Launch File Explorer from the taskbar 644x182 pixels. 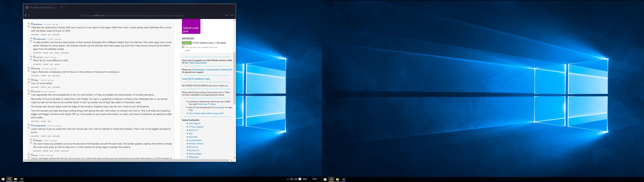pyautogui.click(x=16, y=179)
